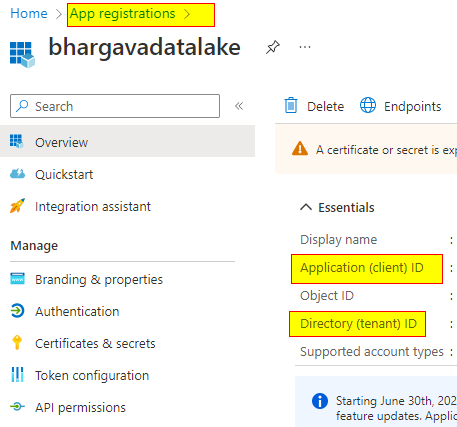The height and width of the screenshot is (427, 457).
Task: Click the Delete trash can icon
Action: (x=291, y=106)
